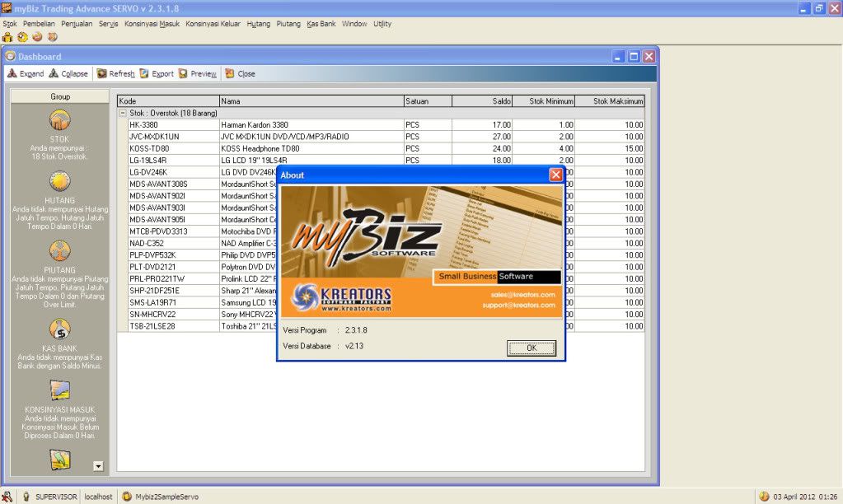
Task: Refresh the Dashboard data
Action: (x=115, y=73)
